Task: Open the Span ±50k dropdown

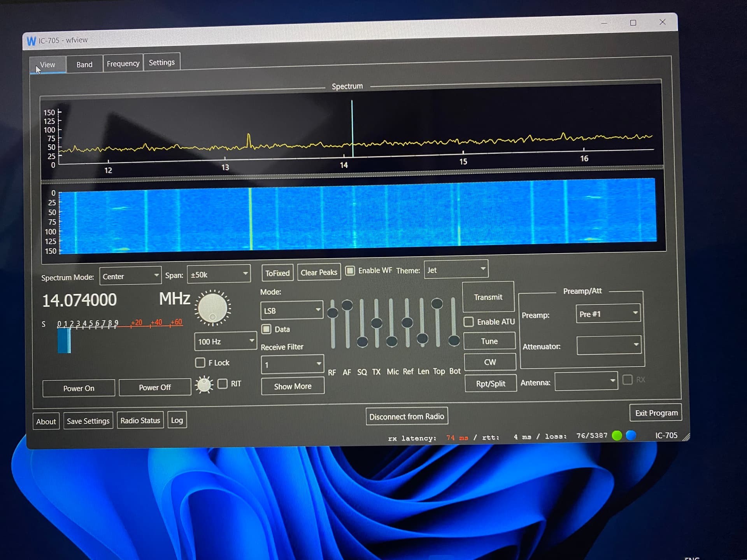Action: pos(219,274)
